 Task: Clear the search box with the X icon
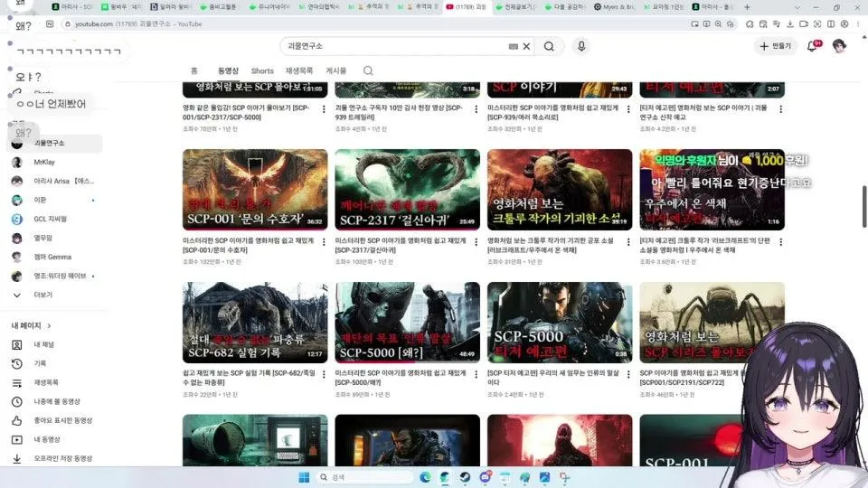[x=526, y=46]
